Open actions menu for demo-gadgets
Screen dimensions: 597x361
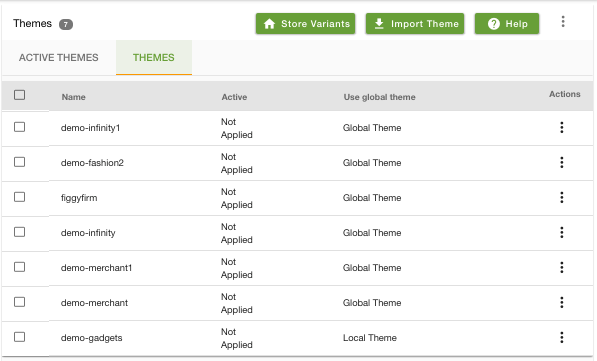tap(562, 337)
